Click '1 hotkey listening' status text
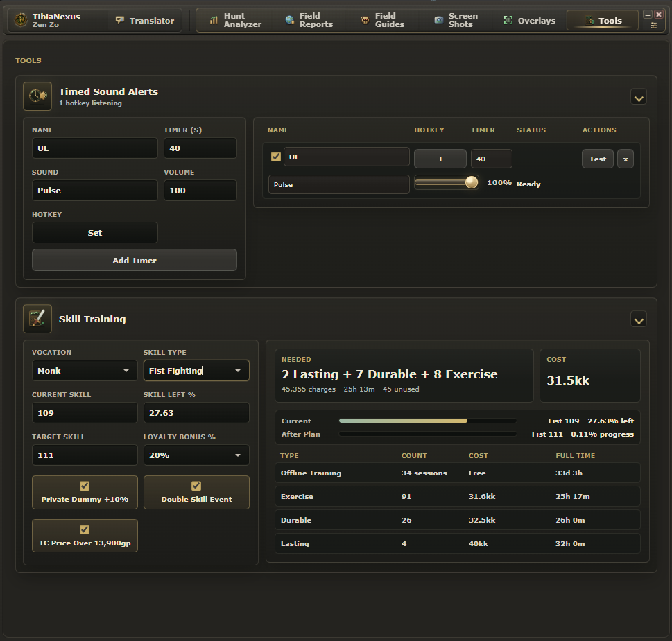 pyautogui.click(x=90, y=103)
